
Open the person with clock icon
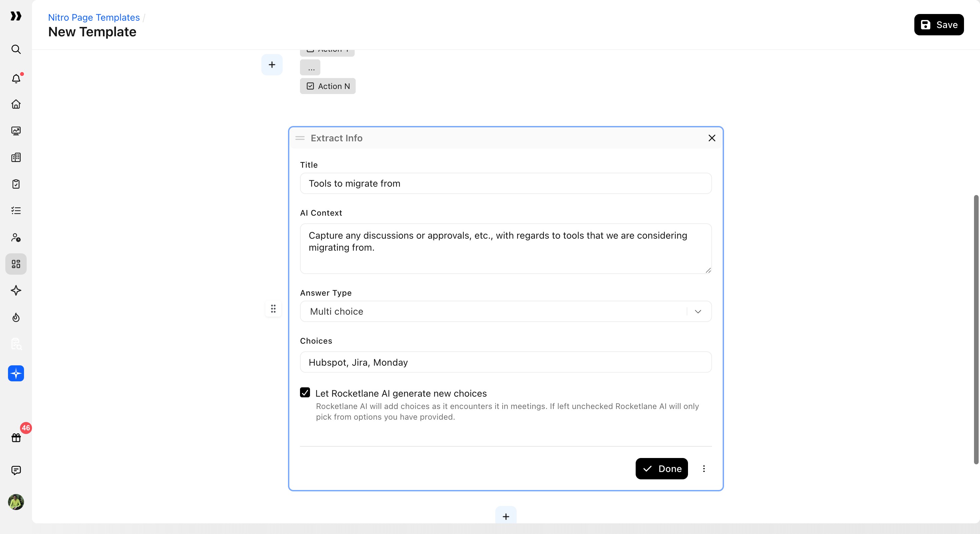tap(16, 237)
